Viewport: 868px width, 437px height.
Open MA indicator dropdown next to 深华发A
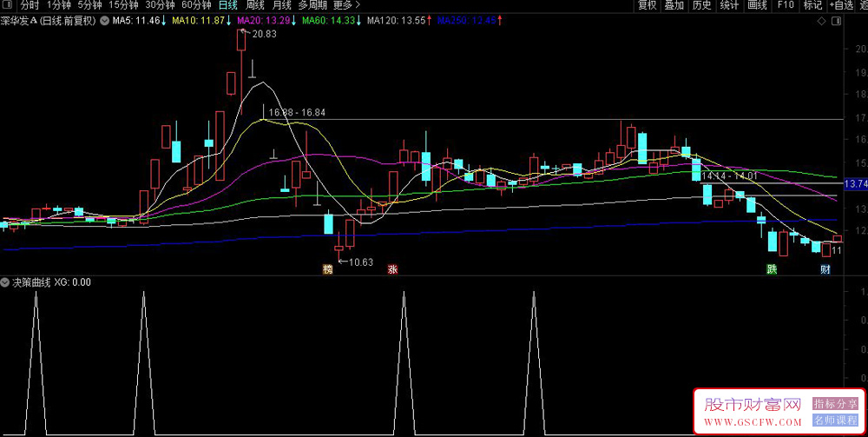click(105, 21)
